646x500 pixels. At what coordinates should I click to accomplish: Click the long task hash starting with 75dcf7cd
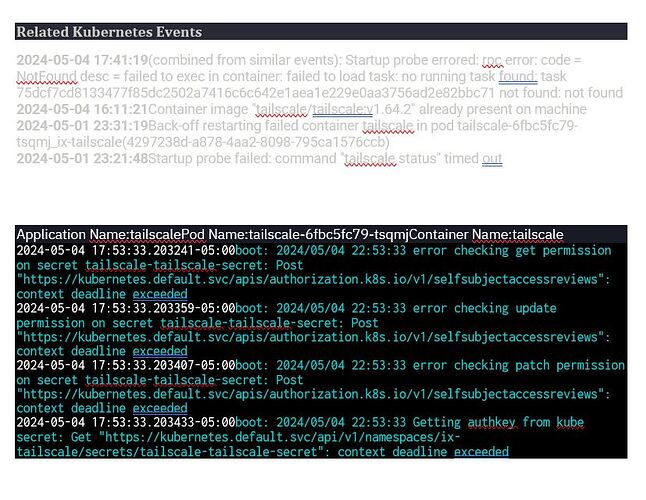(256, 93)
